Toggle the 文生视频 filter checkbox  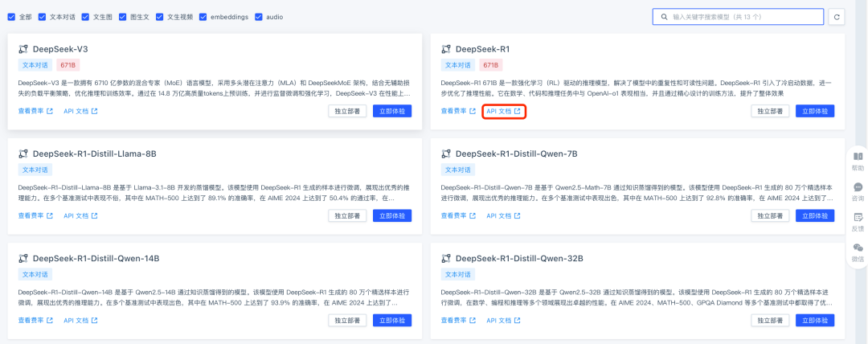coord(159,17)
